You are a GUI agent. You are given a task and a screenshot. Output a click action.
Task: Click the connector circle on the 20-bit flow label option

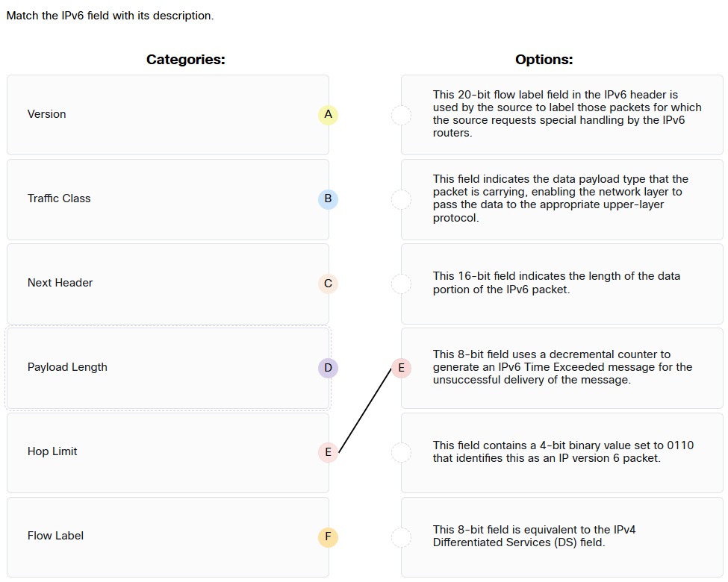pos(401,115)
